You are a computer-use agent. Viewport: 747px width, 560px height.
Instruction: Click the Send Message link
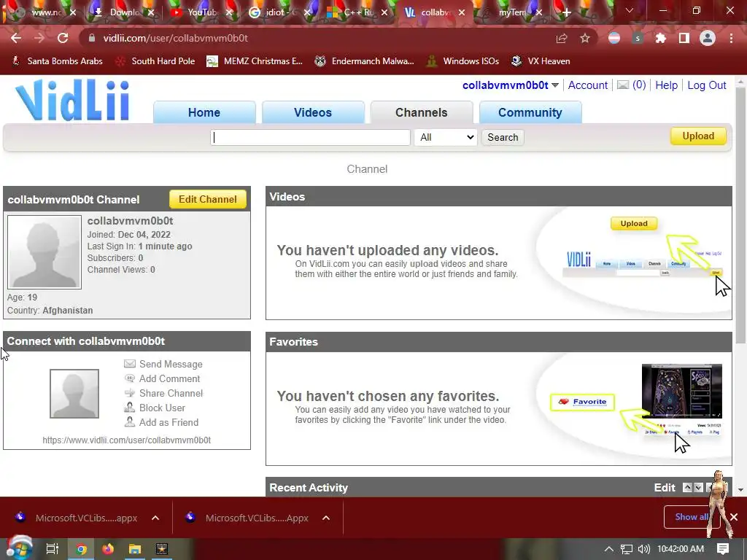(x=171, y=364)
